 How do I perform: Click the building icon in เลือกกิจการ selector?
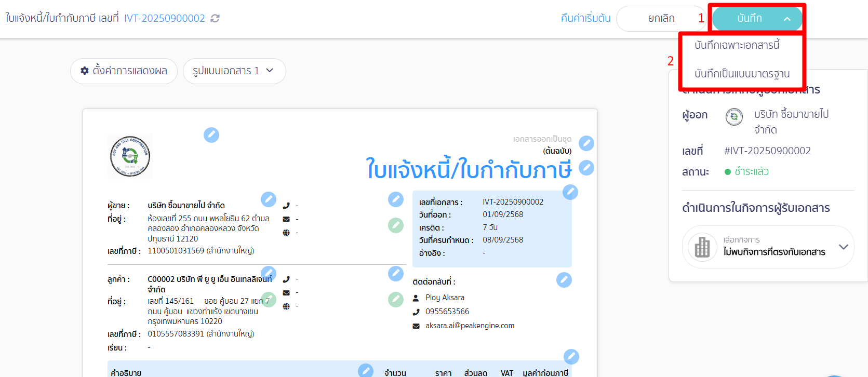pos(702,247)
